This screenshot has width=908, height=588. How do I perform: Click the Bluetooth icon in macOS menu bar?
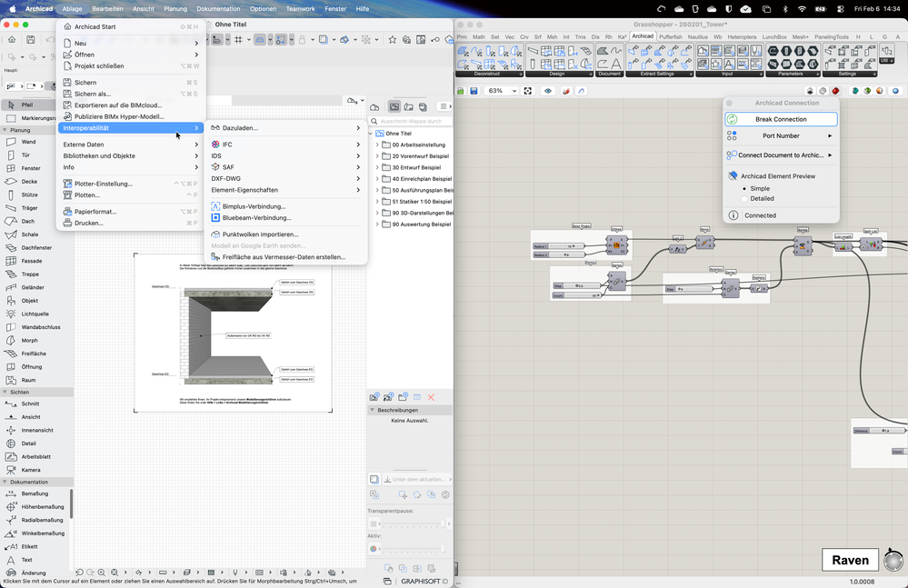point(784,9)
